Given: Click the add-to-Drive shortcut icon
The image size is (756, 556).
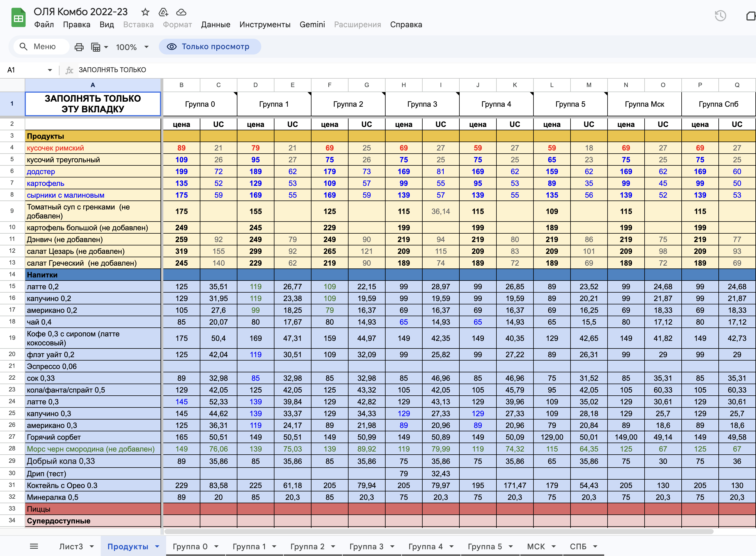Looking at the screenshot, I should (x=163, y=12).
